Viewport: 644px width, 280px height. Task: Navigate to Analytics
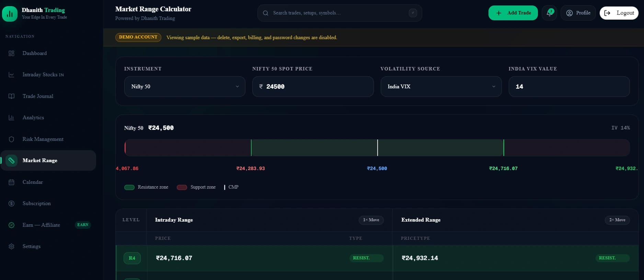click(48, 117)
